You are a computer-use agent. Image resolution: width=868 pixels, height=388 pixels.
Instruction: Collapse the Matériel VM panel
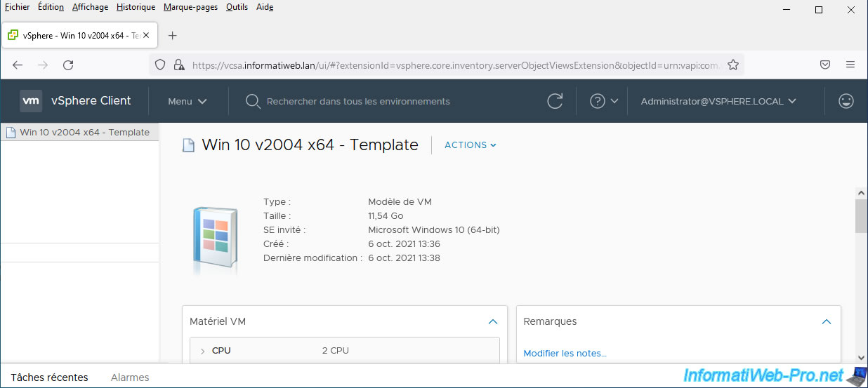click(493, 321)
